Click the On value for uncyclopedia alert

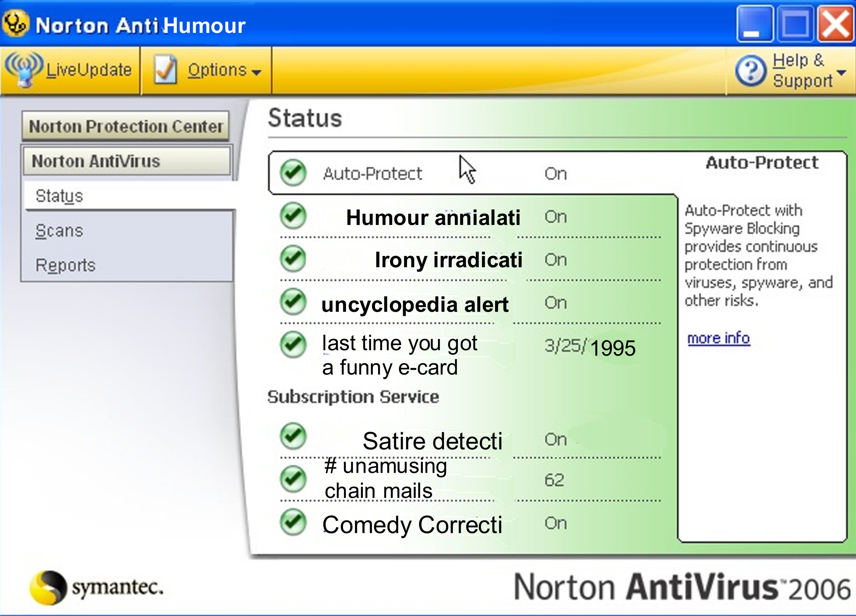556,303
